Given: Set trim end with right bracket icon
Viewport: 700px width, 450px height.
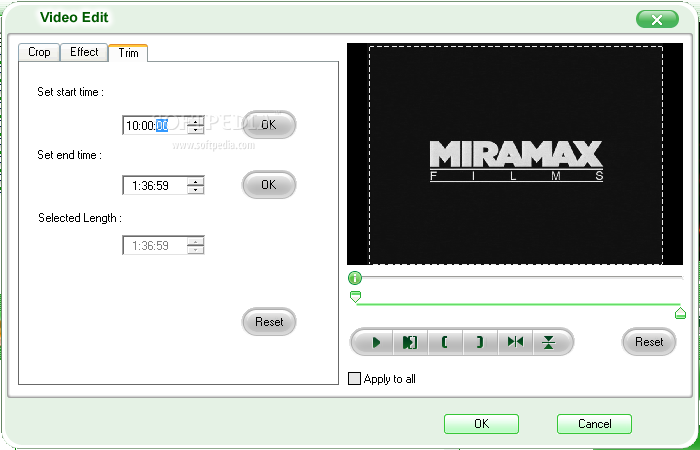Looking at the screenshot, I should click(480, 342).
